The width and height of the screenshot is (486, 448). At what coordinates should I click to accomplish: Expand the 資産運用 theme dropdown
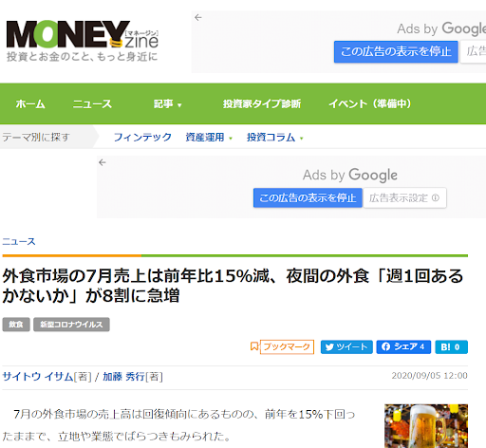point(209,138)
